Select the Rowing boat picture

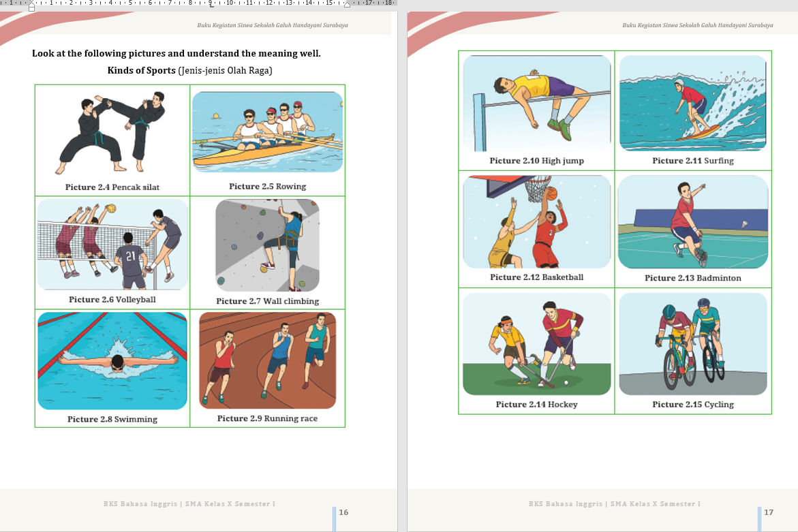coord(268,131)
